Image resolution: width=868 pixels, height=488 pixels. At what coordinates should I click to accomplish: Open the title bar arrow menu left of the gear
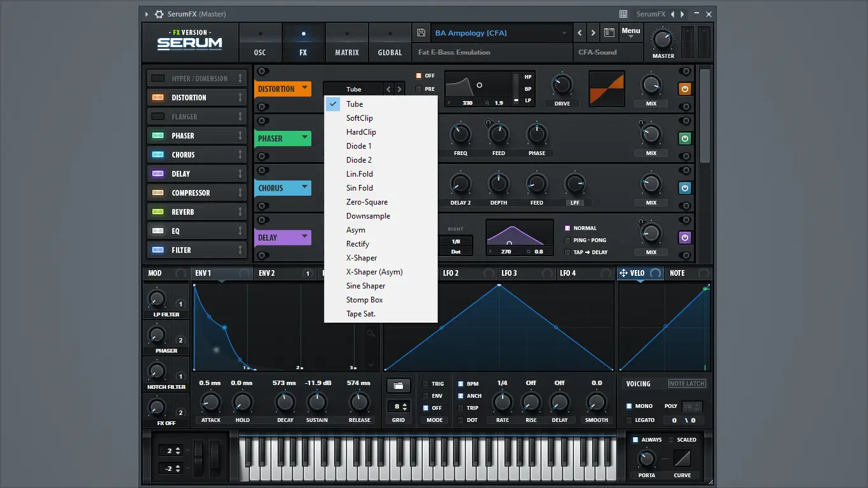click(147, 14)
